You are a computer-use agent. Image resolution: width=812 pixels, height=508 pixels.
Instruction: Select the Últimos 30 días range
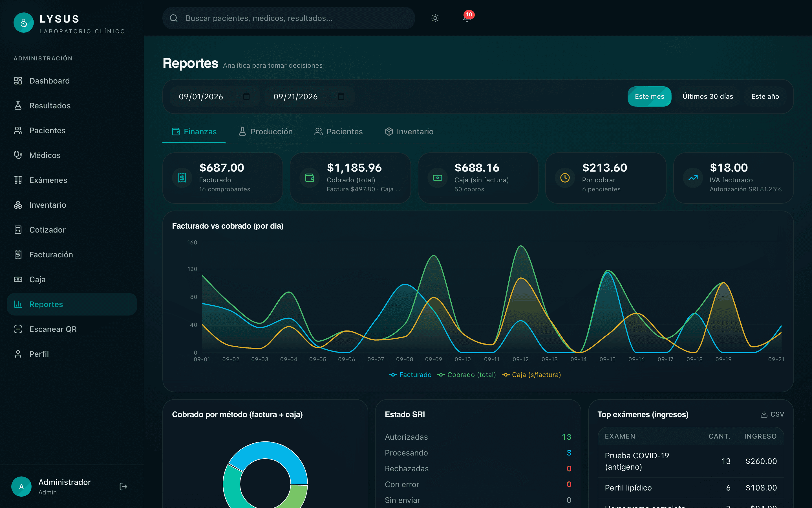[708, 97]
